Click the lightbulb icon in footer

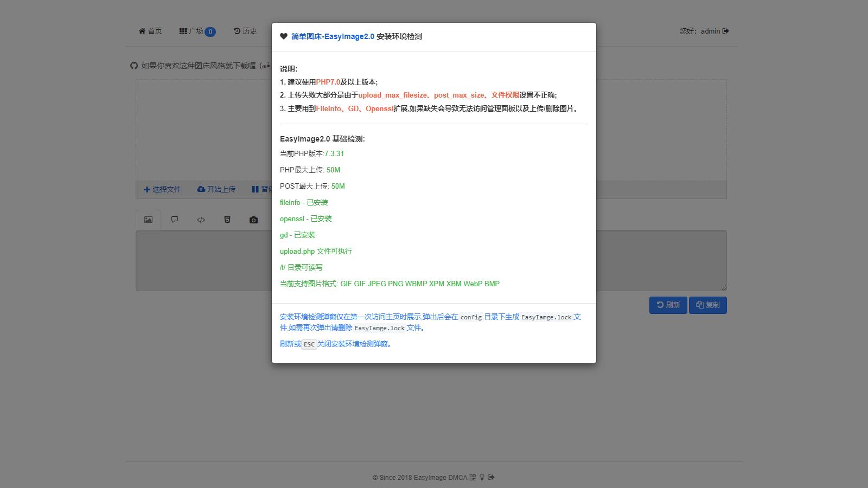[x=482, y=477]
